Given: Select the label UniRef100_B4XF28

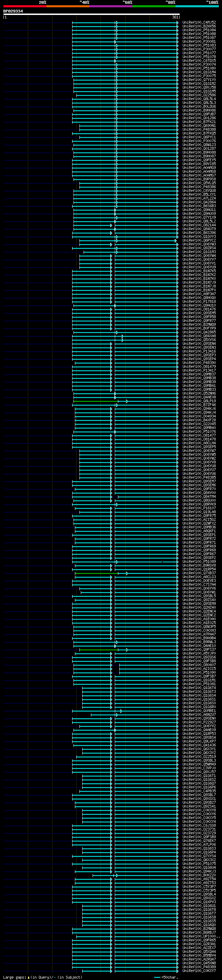Looking at the screenshot, I should pyautogui.click(x=199, y=420).
